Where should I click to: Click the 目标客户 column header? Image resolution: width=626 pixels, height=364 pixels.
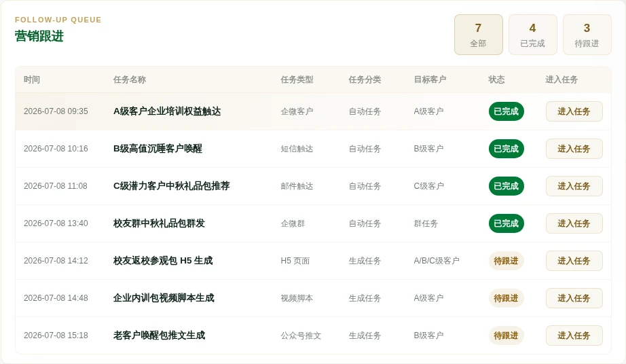(430, 79)
